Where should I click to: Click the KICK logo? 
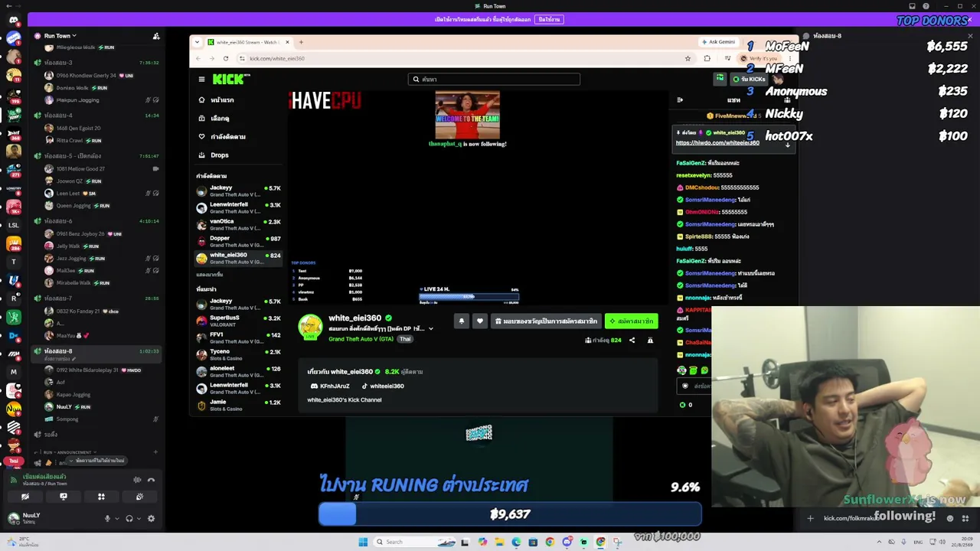[230, 79]
